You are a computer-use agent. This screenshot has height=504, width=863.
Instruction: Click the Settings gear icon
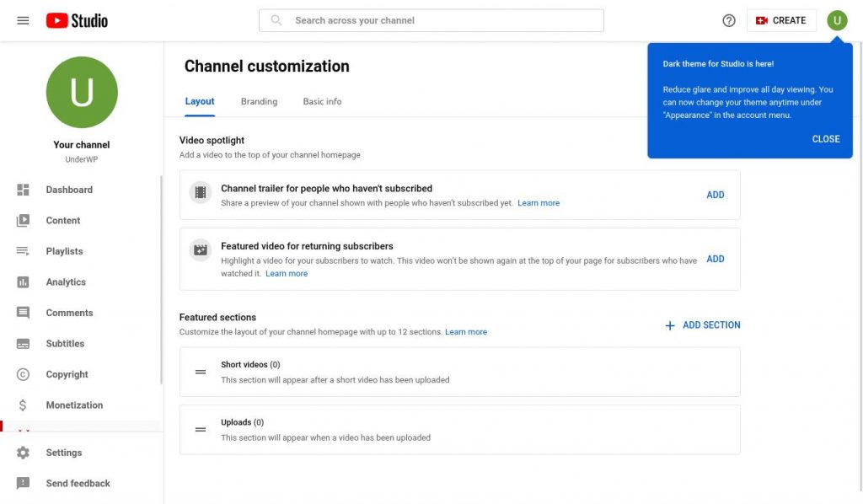click(x=23, y=453)
